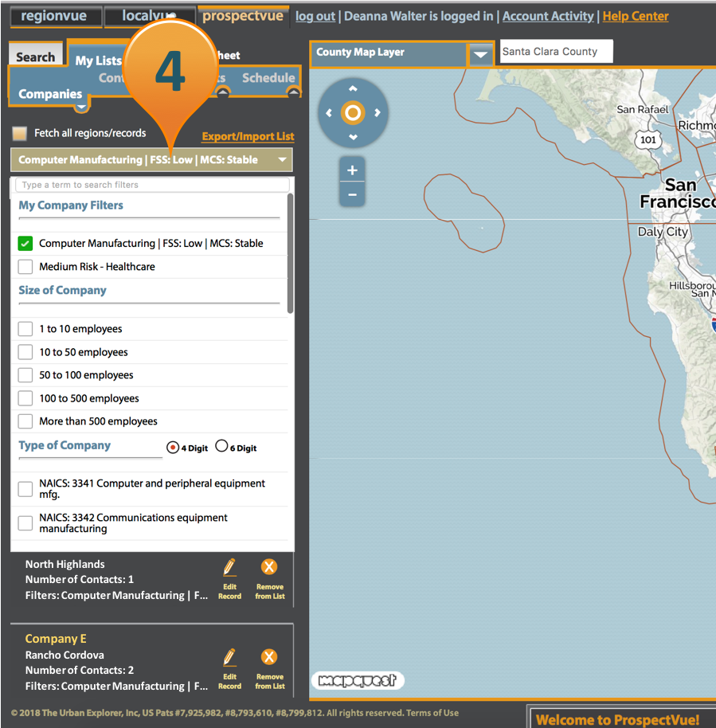Check 10 to 50 employees
This screenshot has width=716, height=728.
[x=25, y=352]
